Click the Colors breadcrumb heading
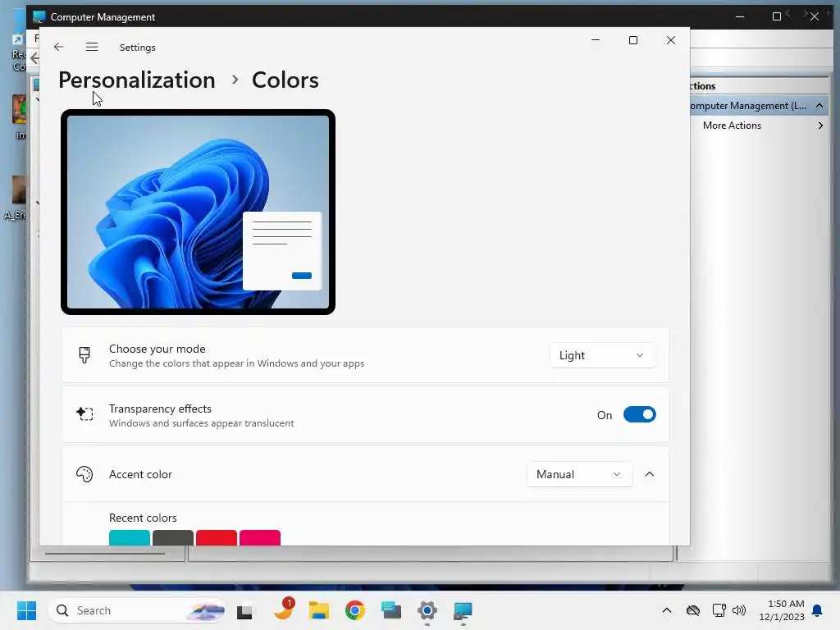The image size is (840, 630). coord(285,80)
